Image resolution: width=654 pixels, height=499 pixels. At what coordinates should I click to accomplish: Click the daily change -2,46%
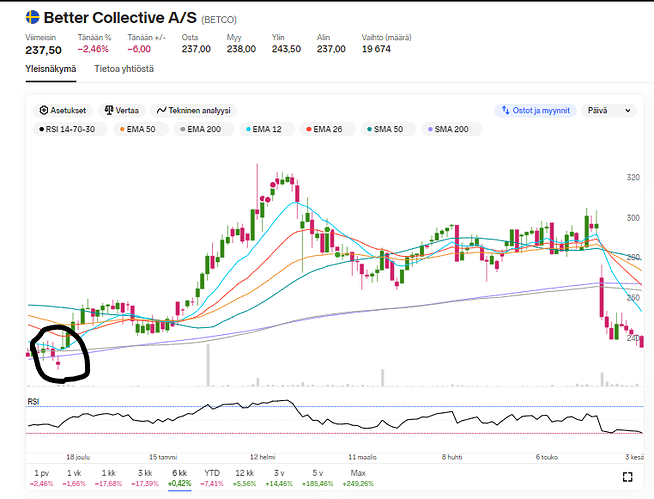[x=93, y=49]
